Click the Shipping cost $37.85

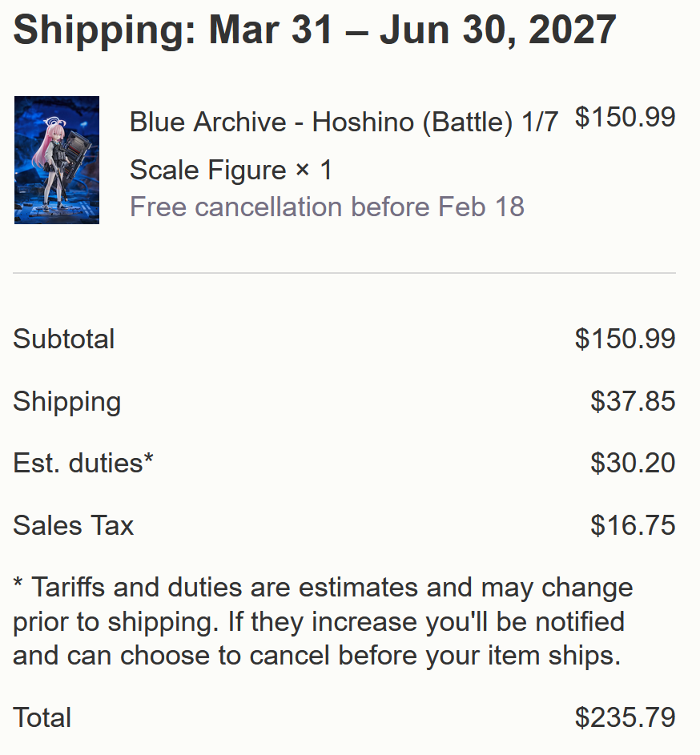[x=633, y=401]
